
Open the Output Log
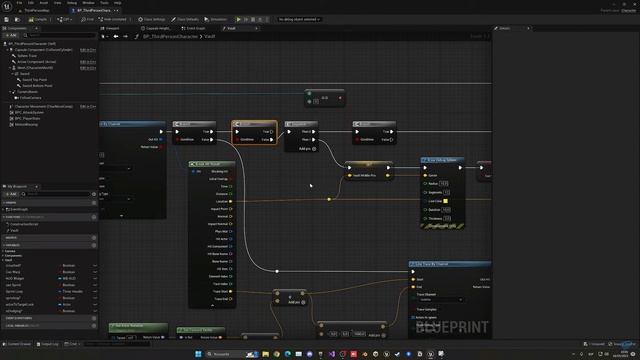coord(47,344)
